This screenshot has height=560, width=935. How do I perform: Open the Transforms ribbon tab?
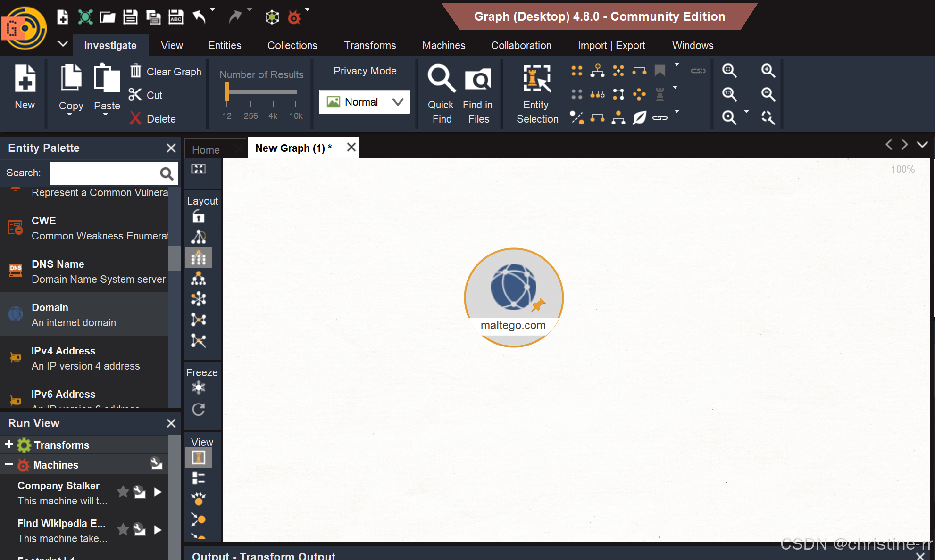tap(369, 45)
